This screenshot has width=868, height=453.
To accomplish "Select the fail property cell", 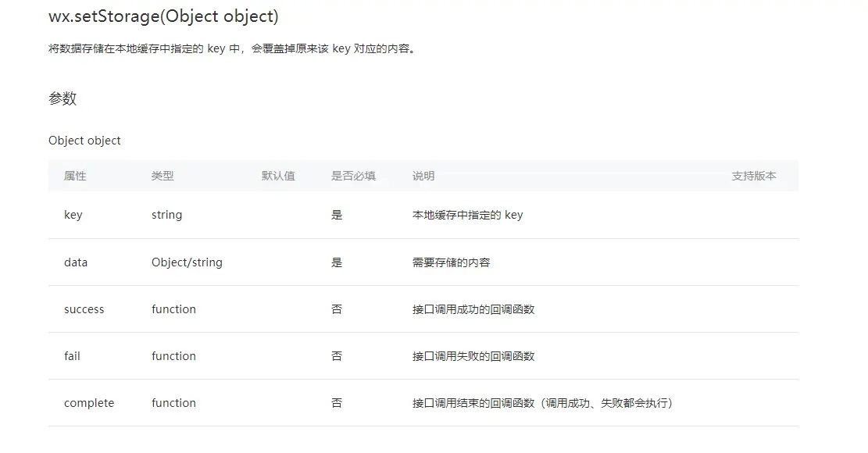I will 72,355.
